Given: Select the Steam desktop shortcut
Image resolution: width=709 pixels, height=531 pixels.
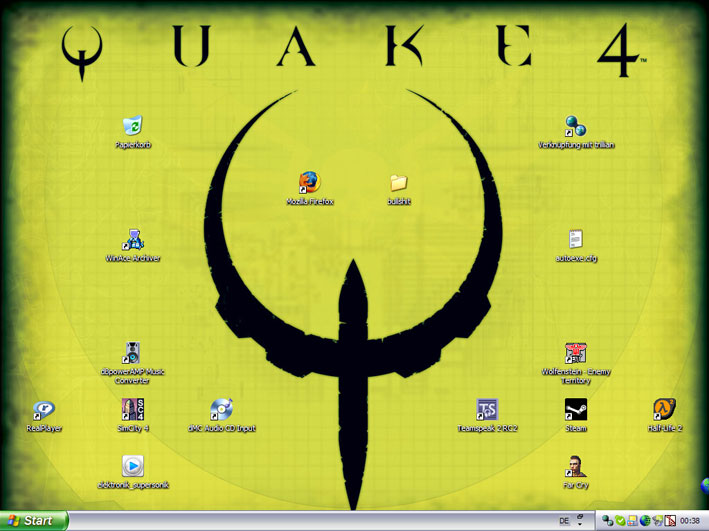Looking at the screenshot, I should point(576,409).
